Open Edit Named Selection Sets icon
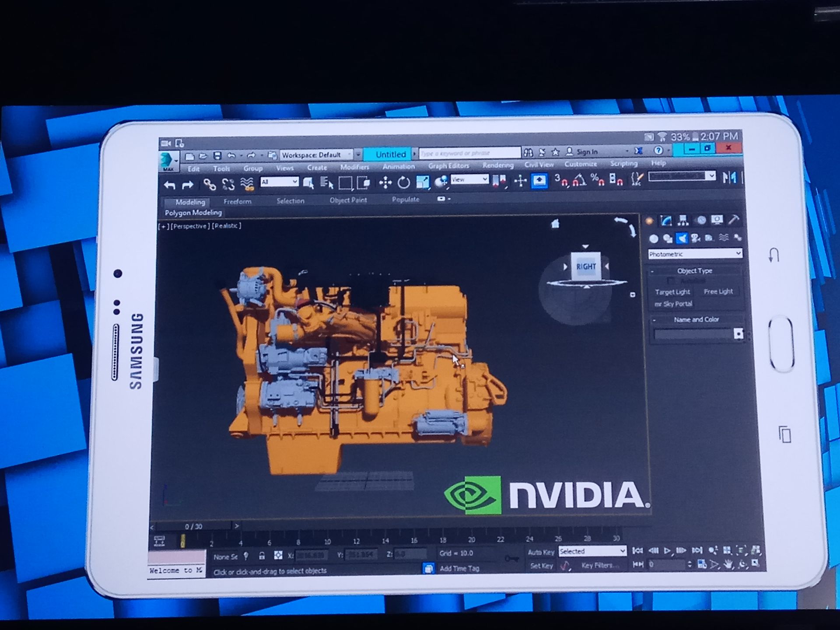This screenshot has width=840, height=630. coord(637,178)
